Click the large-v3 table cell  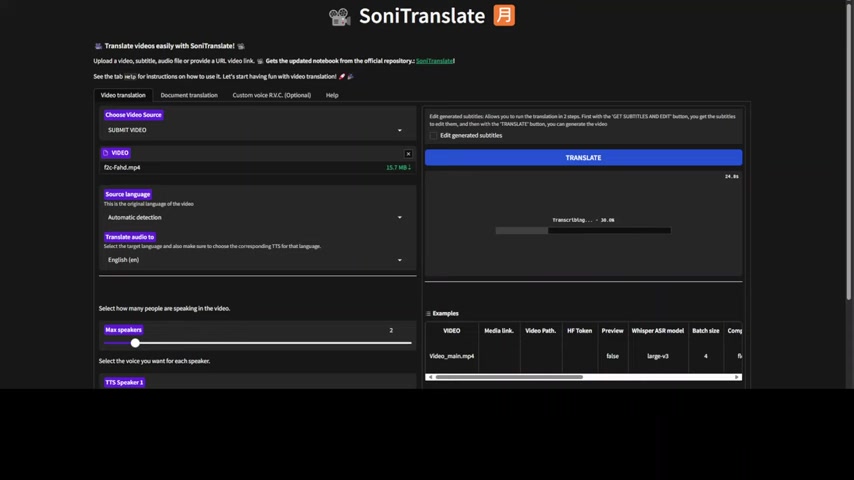point(657,356)
